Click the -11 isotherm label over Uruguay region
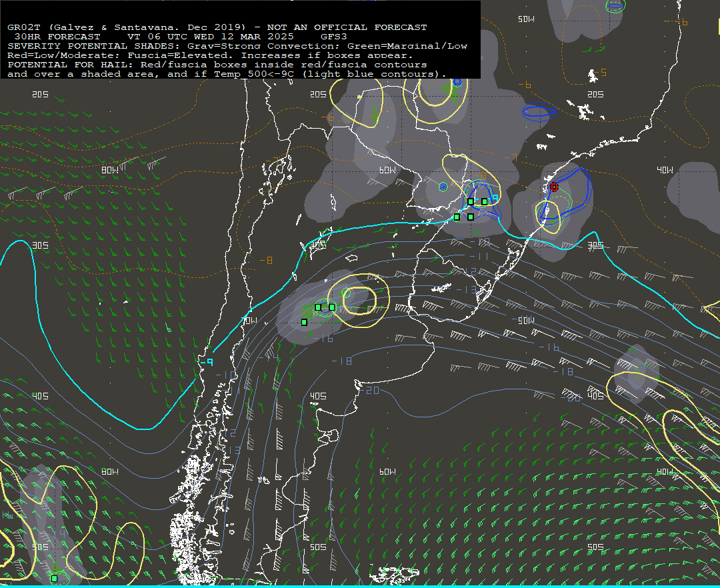Screen dimensions: 720x588 (x=479, y=256)
